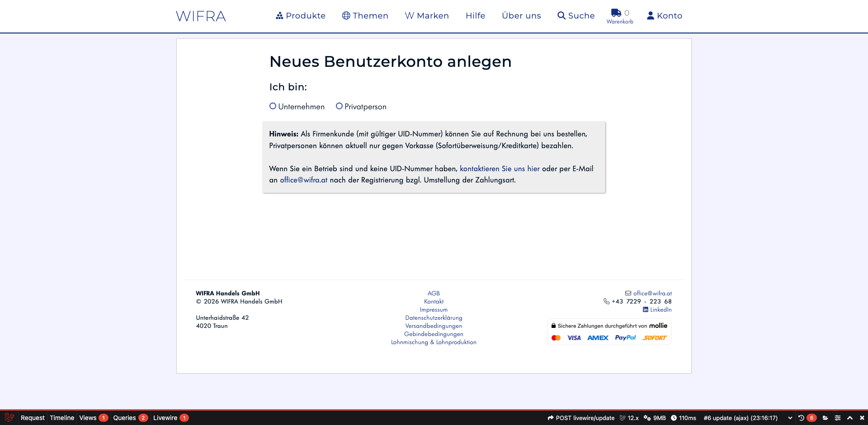Open debugbar history via clock-arrow icon
The width and height of the screenshot is (868, 425).
coord(801,418)
